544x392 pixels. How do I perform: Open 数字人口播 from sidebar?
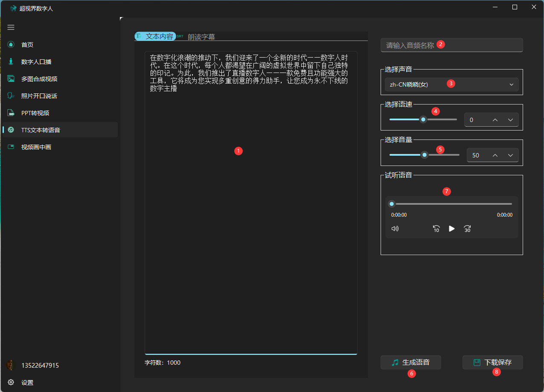point(36,62)
